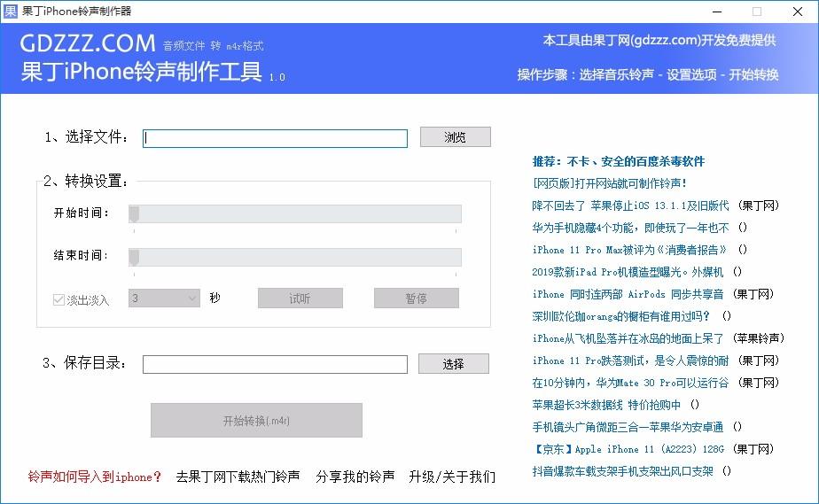Click the 分享我的铃声 link
Screen dimensions: 819x504
coord(355,477)
